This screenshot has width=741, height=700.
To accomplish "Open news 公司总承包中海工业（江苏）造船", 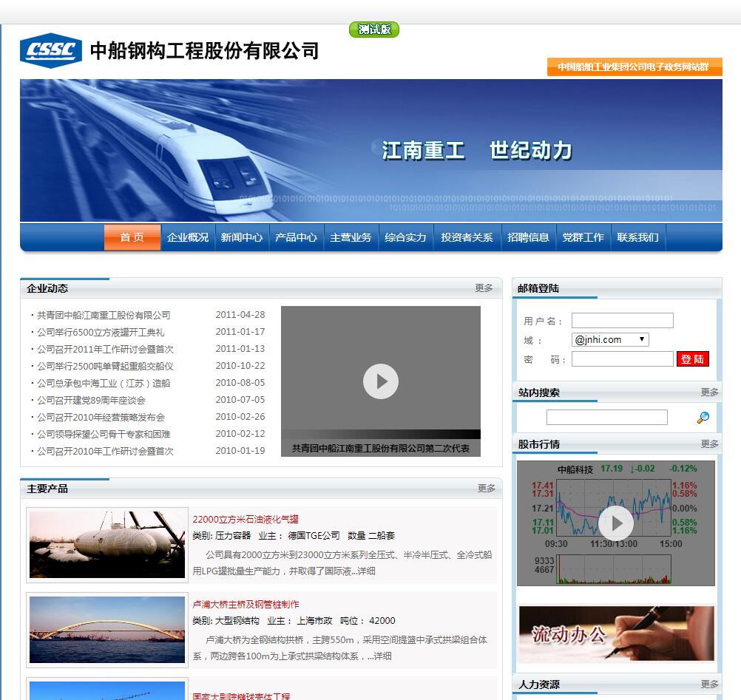I will 104,383.
